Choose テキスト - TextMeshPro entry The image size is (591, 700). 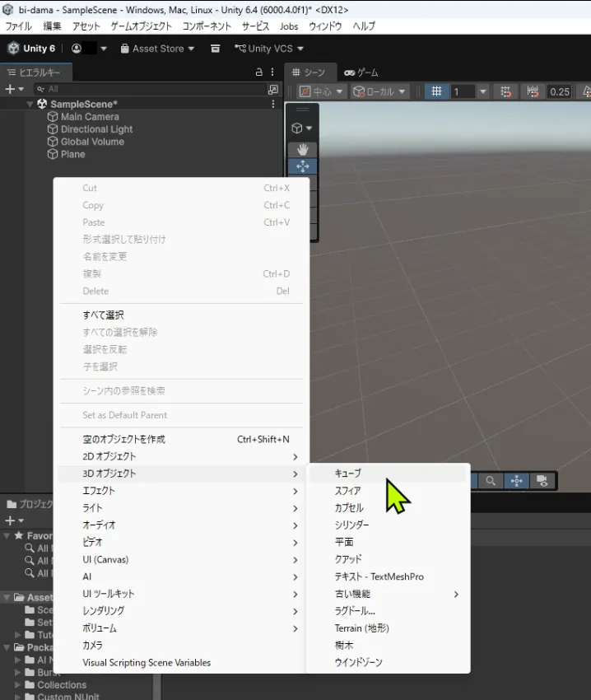coord(388,576)
